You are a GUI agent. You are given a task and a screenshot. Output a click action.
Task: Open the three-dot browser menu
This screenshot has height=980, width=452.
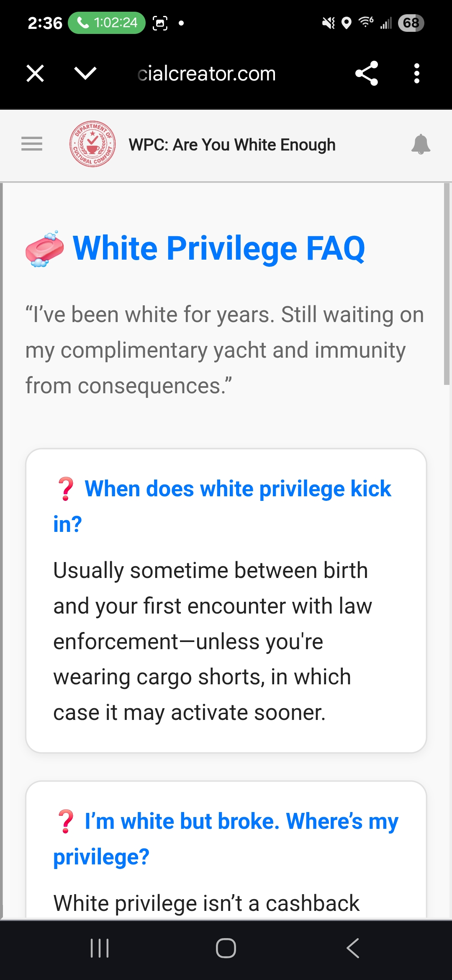click(416, 74)
